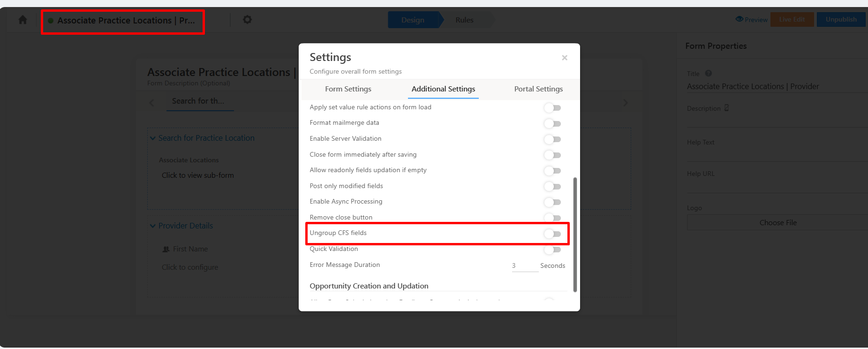Open the Portal Settings tab
This screenshot has height=349, width=868.
(x=538, y=89)
